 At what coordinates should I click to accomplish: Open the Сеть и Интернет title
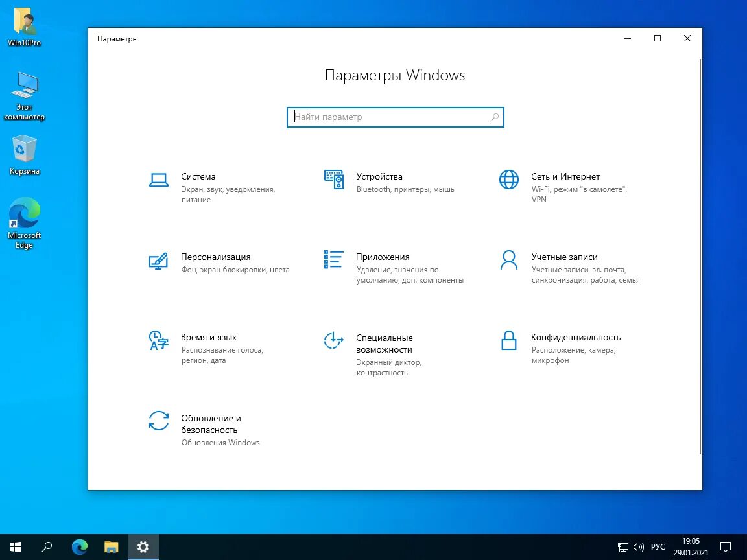[x=565, y=176]
